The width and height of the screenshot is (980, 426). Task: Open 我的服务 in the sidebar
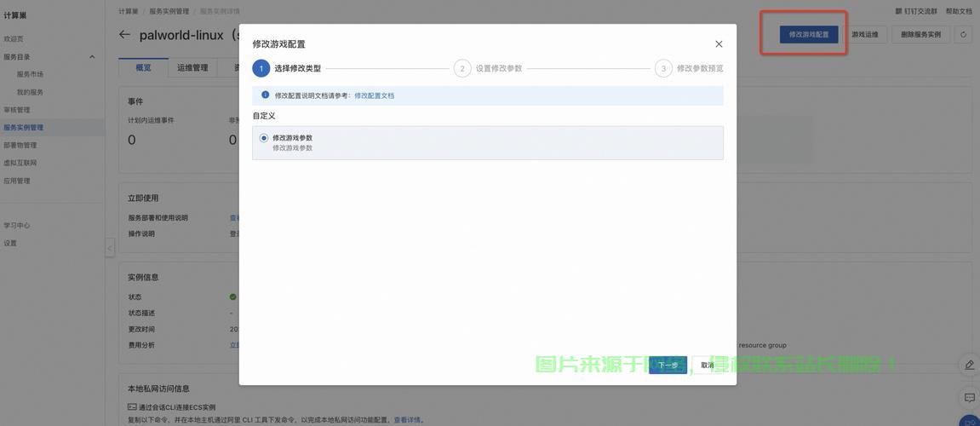pos(30,92)
